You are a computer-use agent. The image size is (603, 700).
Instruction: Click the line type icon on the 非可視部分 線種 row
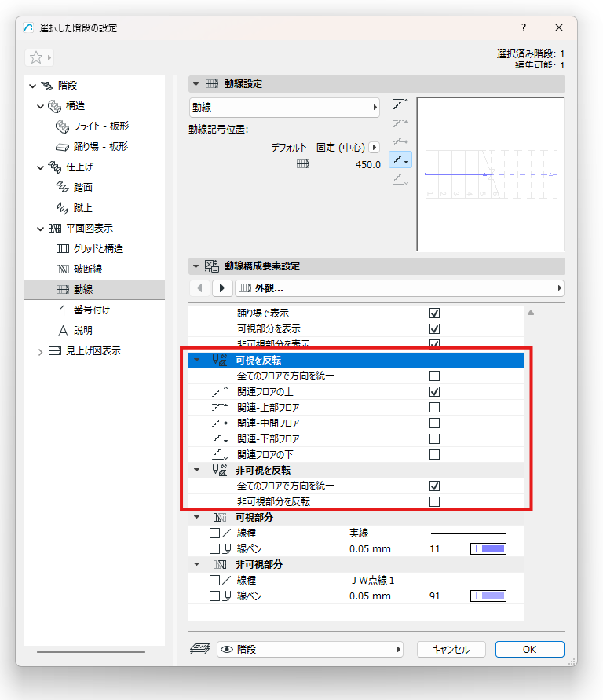click(x=227, y=580)
